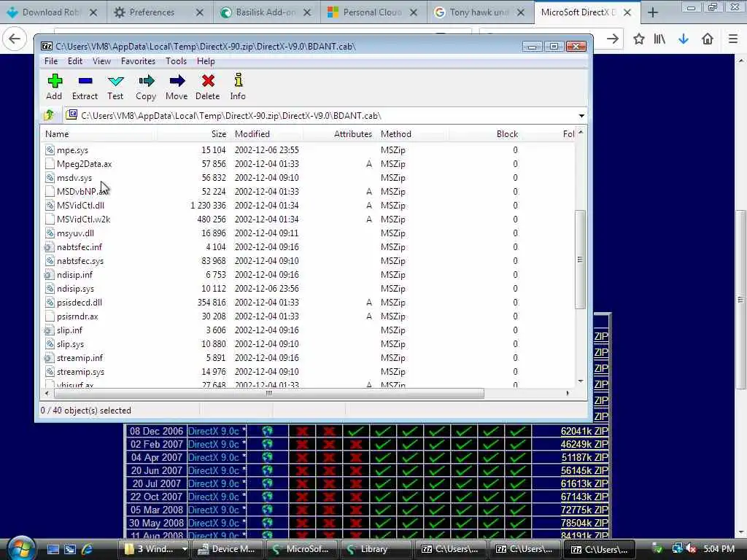This screenshot has height=560, width=747.
Task: Select the slip.inf file row
Action: click(x=307, y=330)
